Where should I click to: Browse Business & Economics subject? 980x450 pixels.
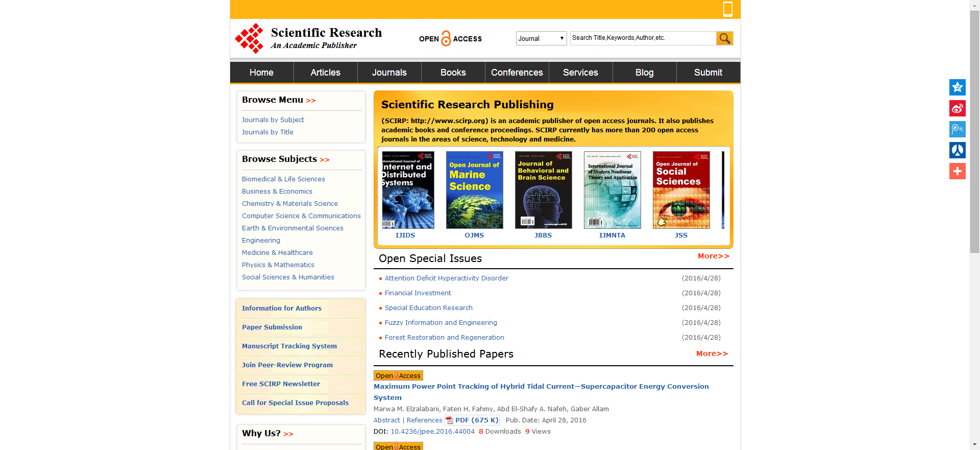(x=277, y=192)
